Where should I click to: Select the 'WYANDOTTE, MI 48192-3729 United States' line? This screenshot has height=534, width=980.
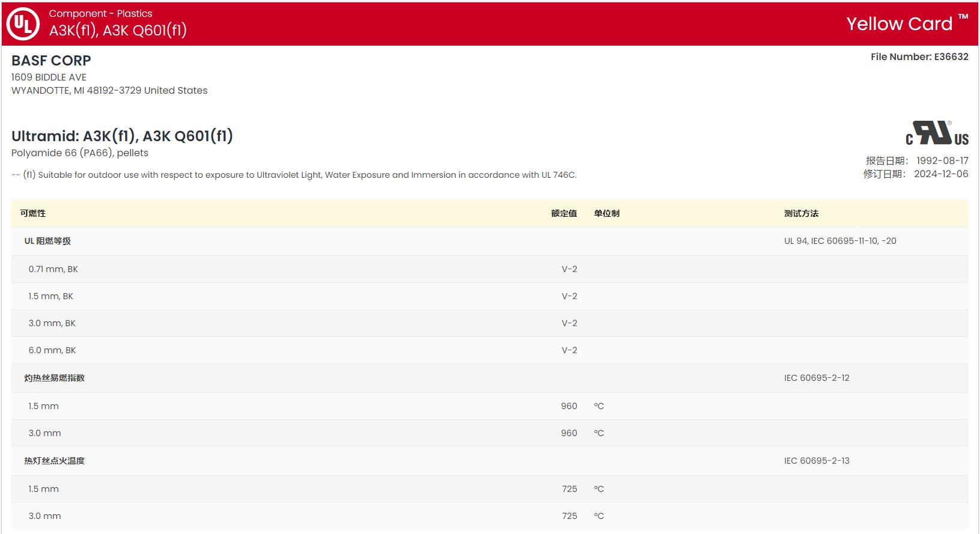tap(109, 90)
